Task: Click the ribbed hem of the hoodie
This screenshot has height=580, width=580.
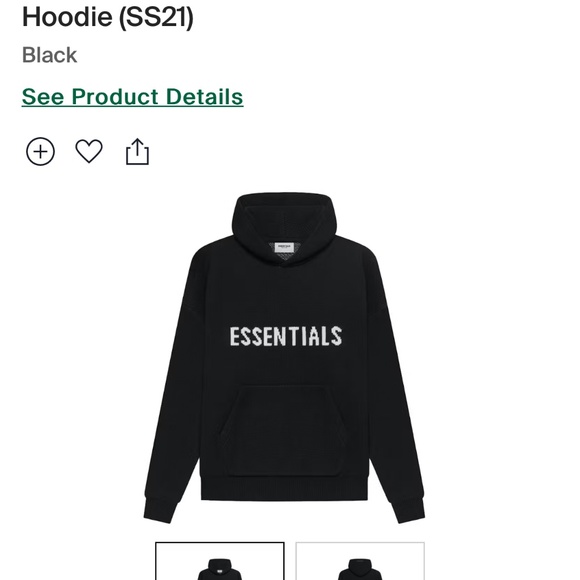Action: coord(284,489)
